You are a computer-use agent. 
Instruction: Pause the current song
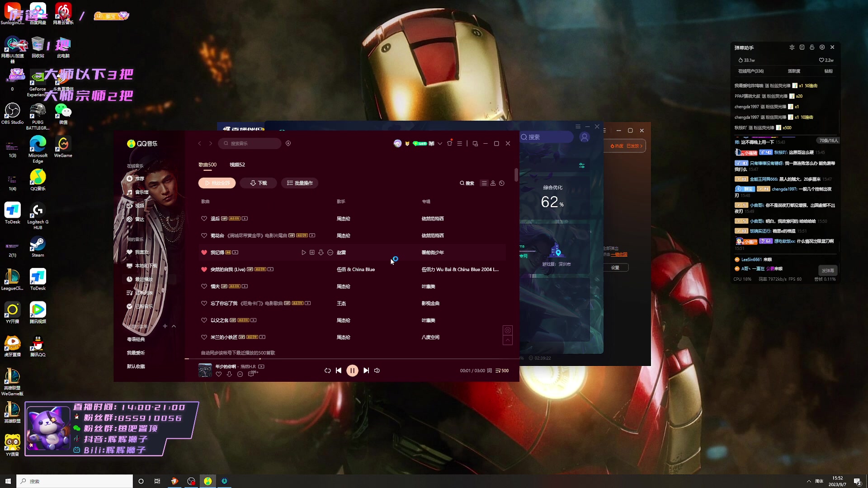pyautogui.click(x=352, y=371)
